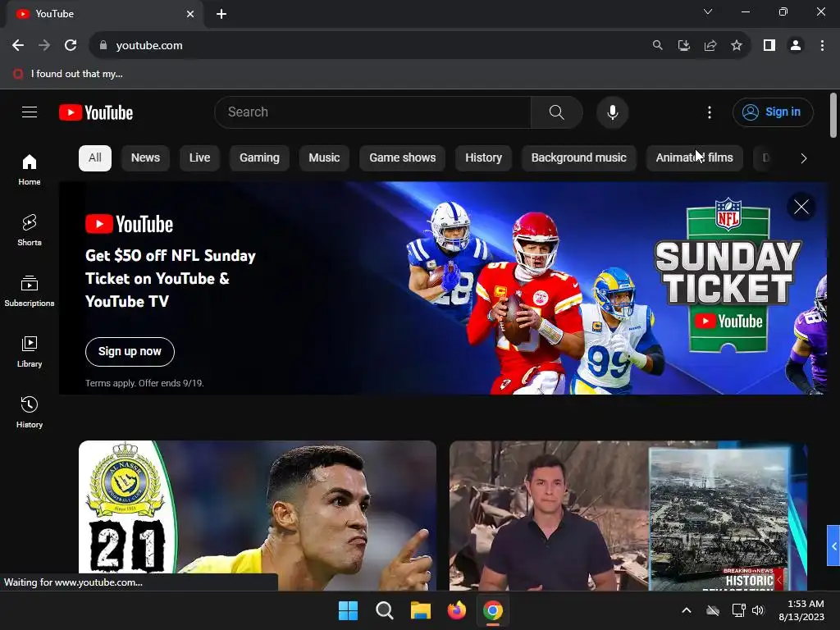
Task: Open the clock showing 1:53 AM
Action: (801, 610)
